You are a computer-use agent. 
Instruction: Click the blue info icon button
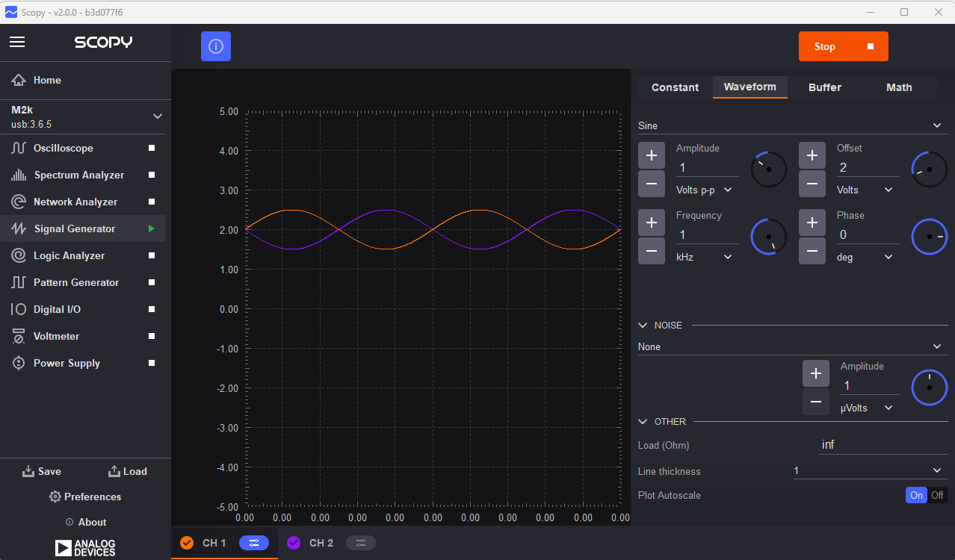click(216, 46)
